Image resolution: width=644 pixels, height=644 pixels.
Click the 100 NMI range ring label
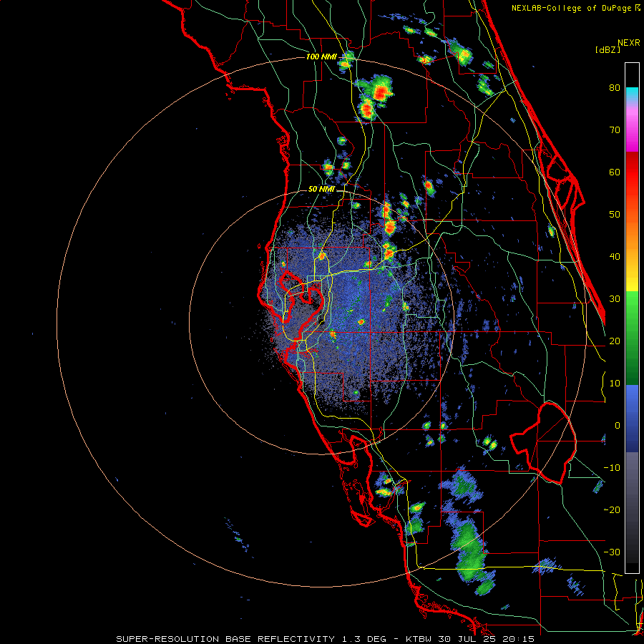coord(321,57)
